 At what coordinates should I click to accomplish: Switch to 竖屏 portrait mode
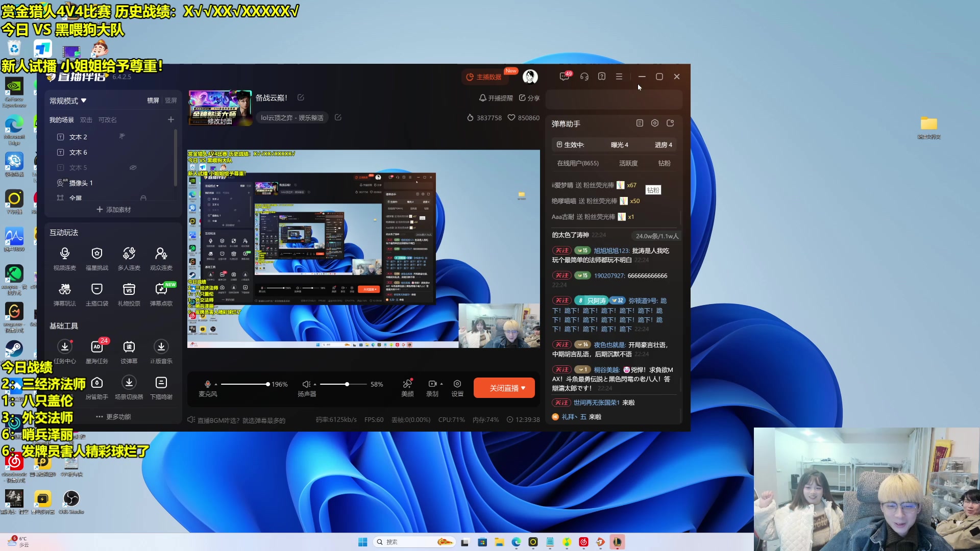point(171,101)
